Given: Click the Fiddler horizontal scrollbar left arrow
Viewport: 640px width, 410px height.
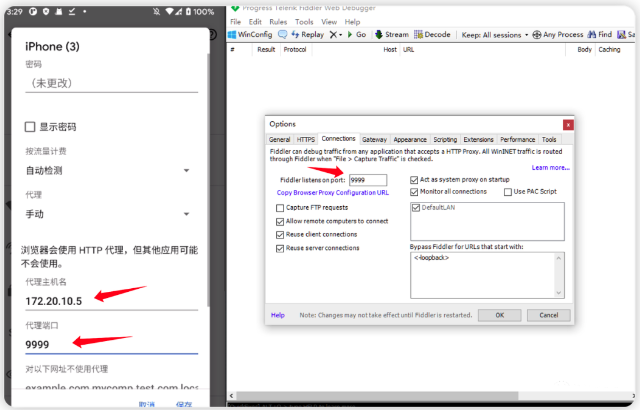Looking at the screenshot, I should (x=231, y=396).
